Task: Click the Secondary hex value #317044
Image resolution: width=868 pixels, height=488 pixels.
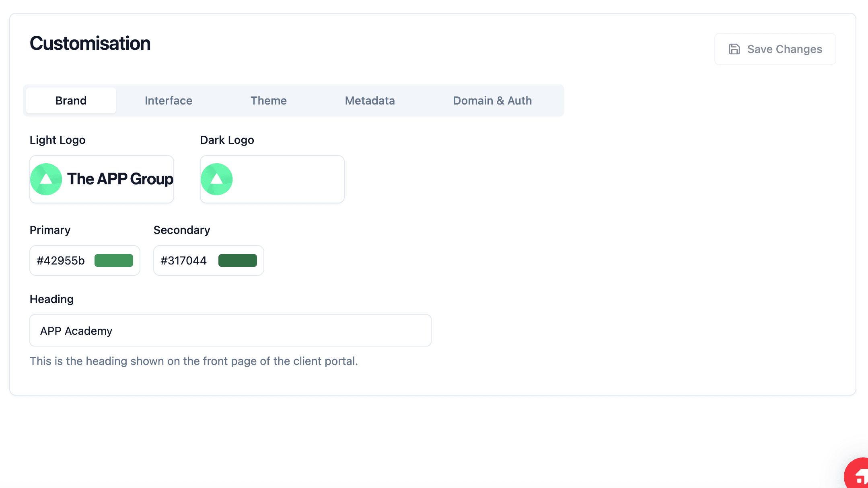Action: coord(183,260)
